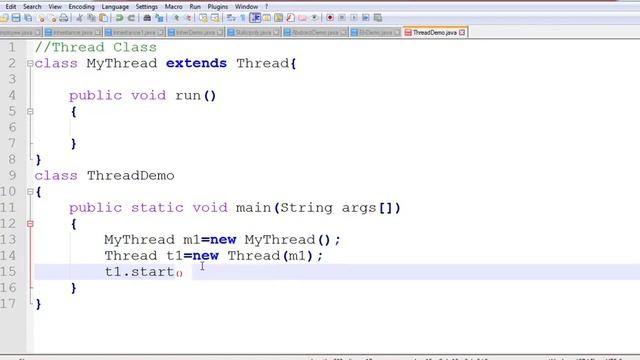Image resolution: width=640 pixels, height=360 pixels.
Task: Click the green Undo arrow
Action: click(119, 18)
